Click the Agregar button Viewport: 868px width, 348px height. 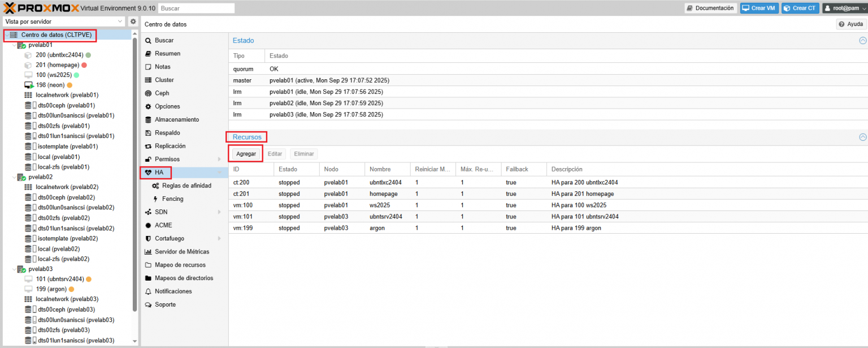coord(246,154)
